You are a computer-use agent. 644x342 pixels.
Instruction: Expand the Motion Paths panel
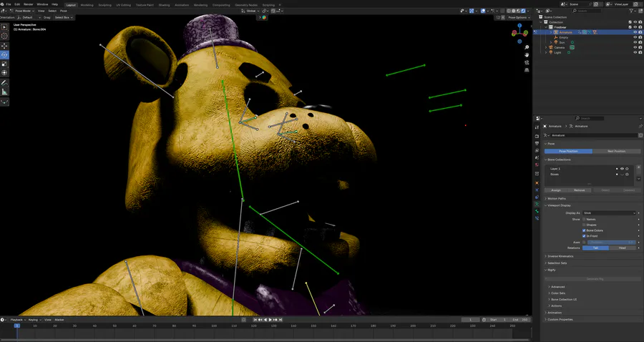point(557,199)
